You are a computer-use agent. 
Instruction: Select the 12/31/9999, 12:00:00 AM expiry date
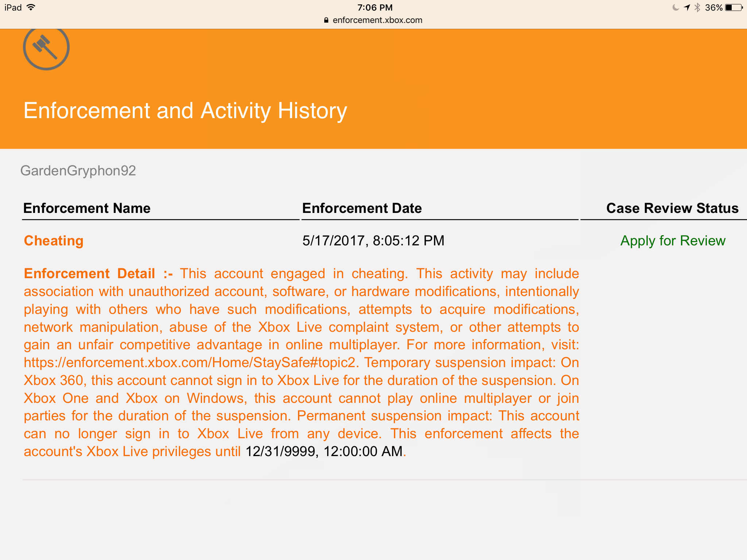[324, 451]
